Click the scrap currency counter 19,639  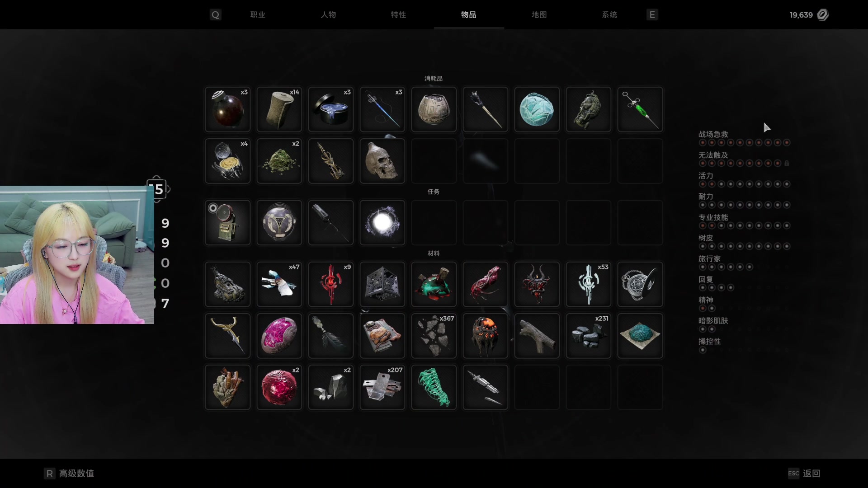[809, 15]
